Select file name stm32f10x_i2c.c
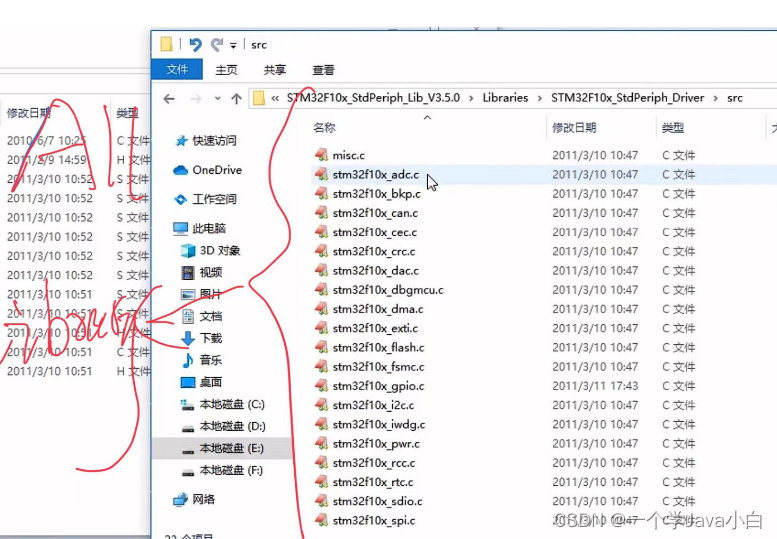 click(x=373, y=405)
